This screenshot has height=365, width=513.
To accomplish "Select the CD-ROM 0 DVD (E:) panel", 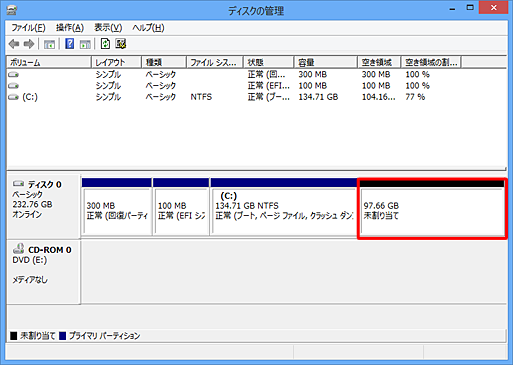I will (x=43, y=272).
